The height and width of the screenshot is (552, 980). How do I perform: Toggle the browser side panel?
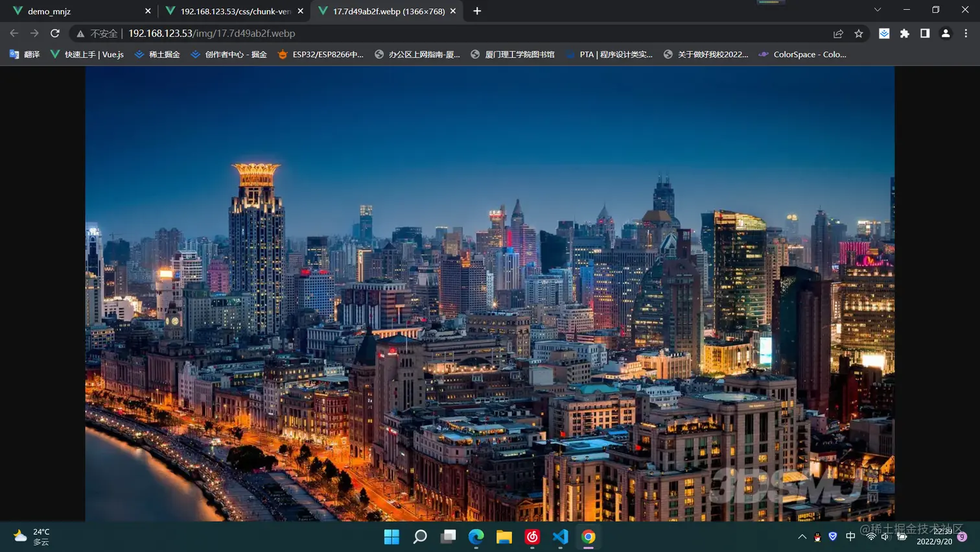[925, 33]
